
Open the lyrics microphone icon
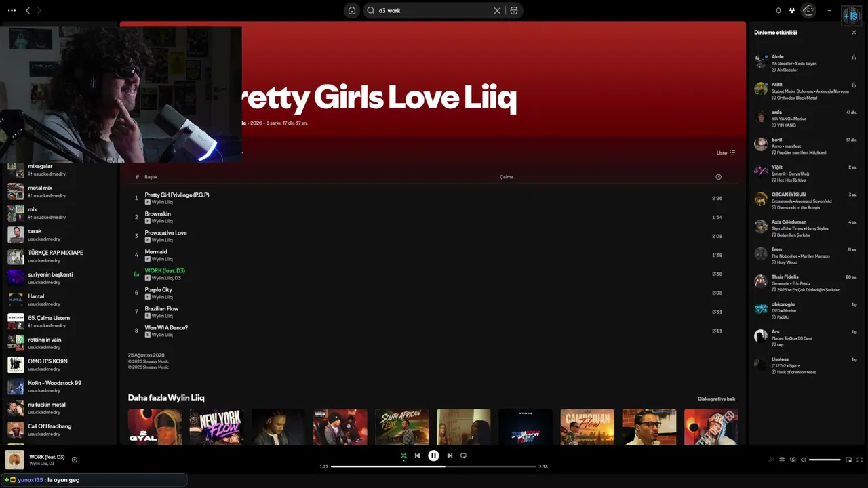coord(771,460)
